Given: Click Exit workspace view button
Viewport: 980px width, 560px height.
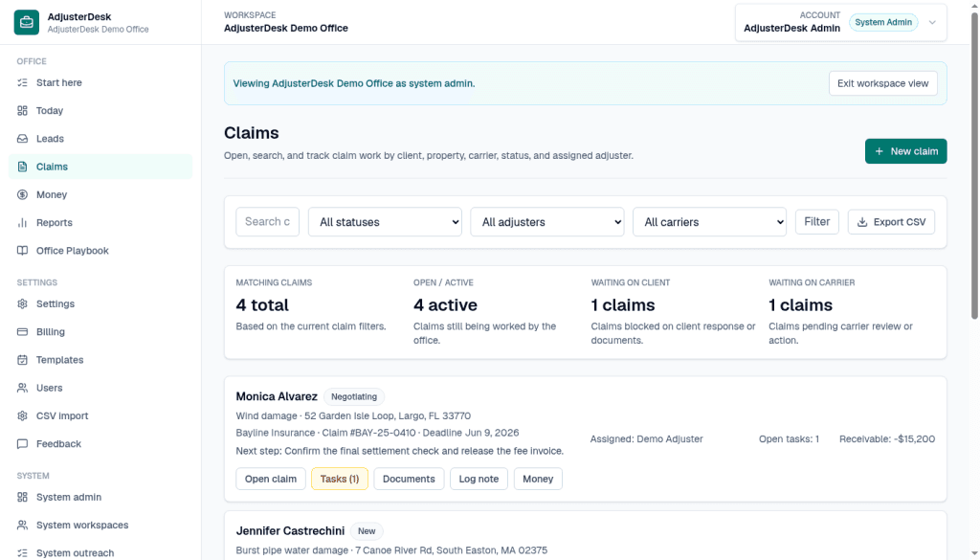Looking at the screenshot, I should pos(883,83).
